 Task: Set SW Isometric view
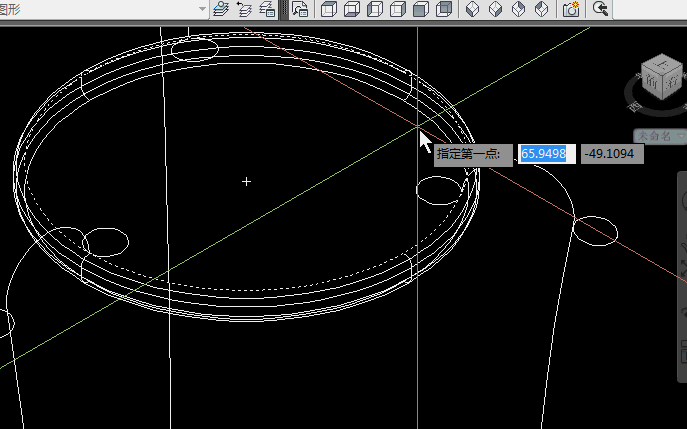click(472, 9)
